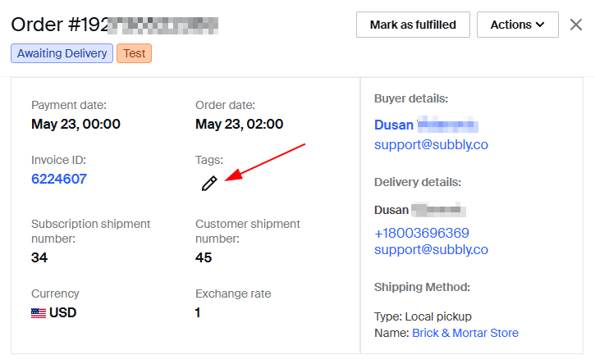Mark the order as fulfilled

click(413, 25)
